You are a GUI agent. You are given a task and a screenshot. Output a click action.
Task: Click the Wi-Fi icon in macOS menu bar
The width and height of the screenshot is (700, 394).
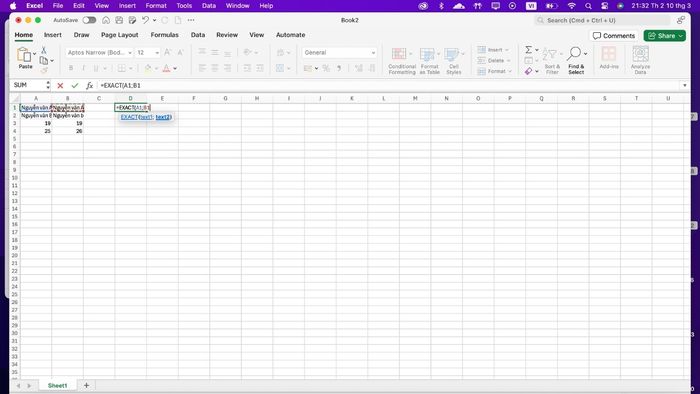pos(571,6)
